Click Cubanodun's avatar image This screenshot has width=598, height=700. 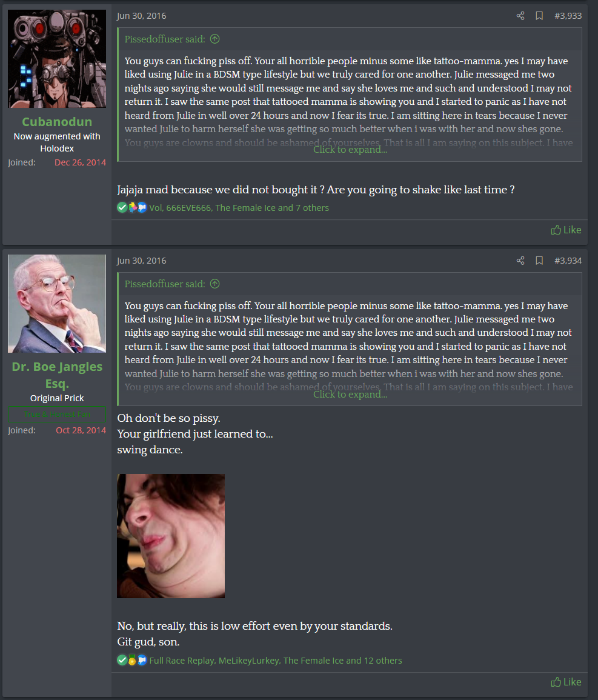[x=57, y=59]
